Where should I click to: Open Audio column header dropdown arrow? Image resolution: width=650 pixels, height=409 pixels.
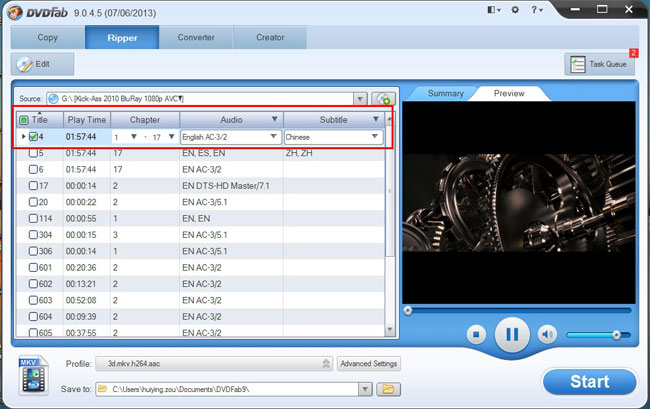click(274, 119)
